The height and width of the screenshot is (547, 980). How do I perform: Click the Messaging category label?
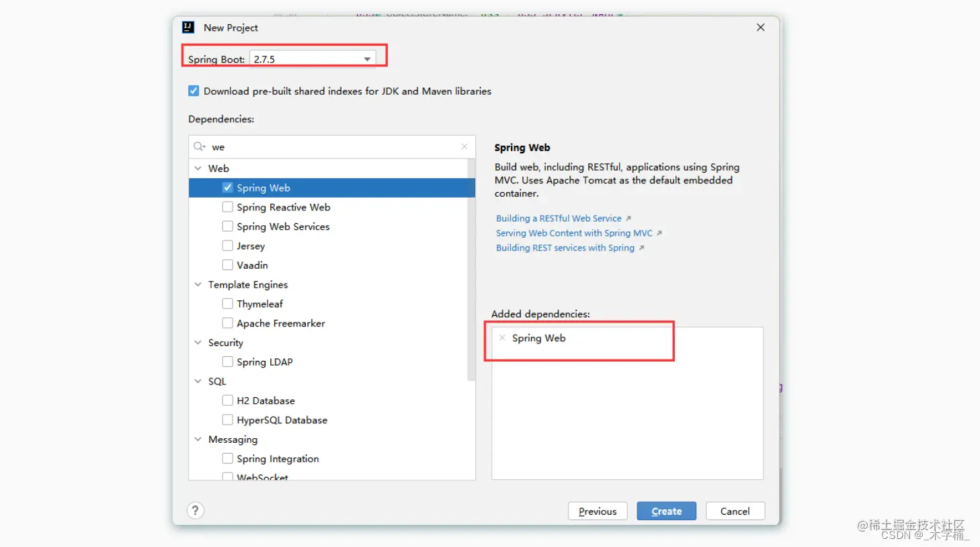point(233,439)
